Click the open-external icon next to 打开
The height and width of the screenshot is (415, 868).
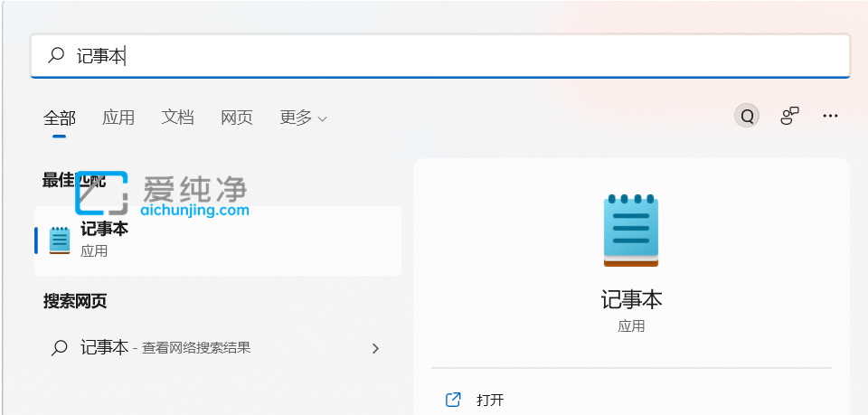click(453, 400)
